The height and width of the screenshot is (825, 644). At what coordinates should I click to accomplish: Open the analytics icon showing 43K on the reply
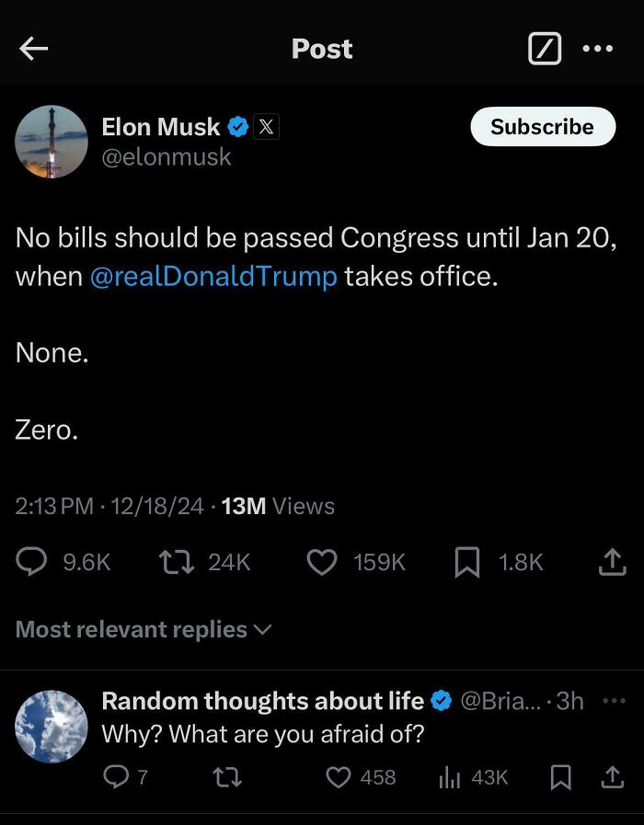[451, 777]
